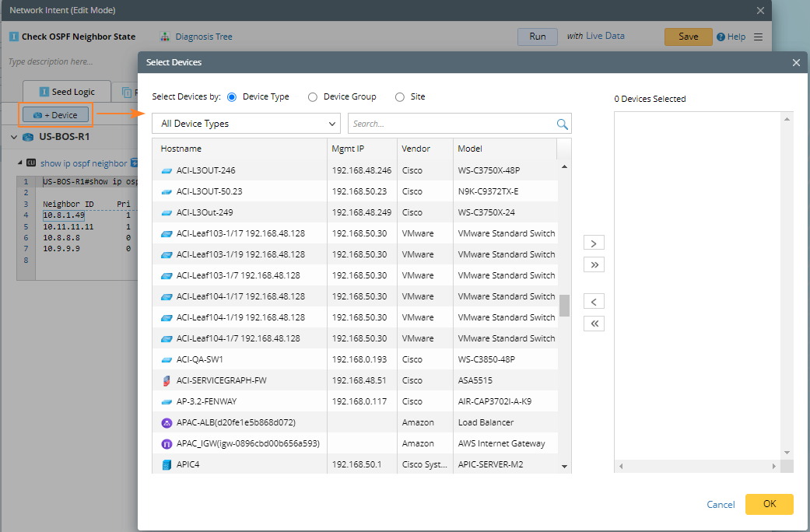
Task: Click into the device Search field
Action: (x=451, y=124)
